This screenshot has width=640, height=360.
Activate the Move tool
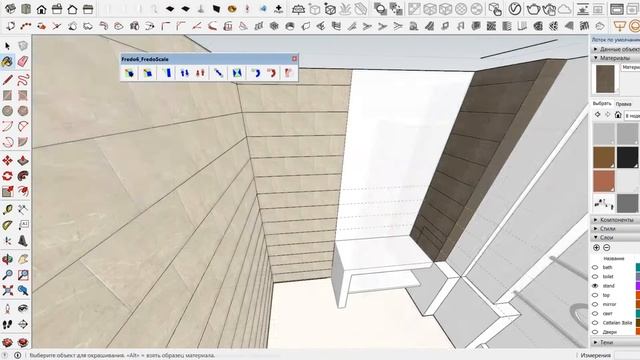click(x=7, y=160)
